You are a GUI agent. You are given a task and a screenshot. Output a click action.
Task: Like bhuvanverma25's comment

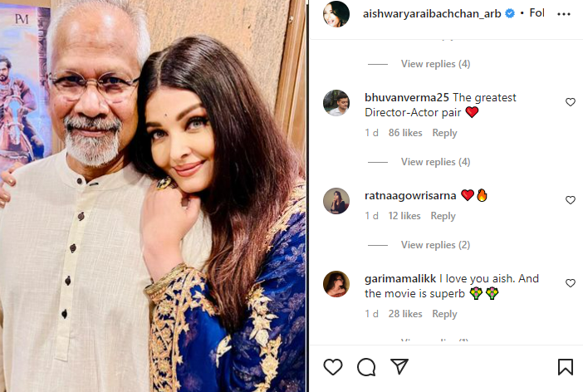point(571,102)
